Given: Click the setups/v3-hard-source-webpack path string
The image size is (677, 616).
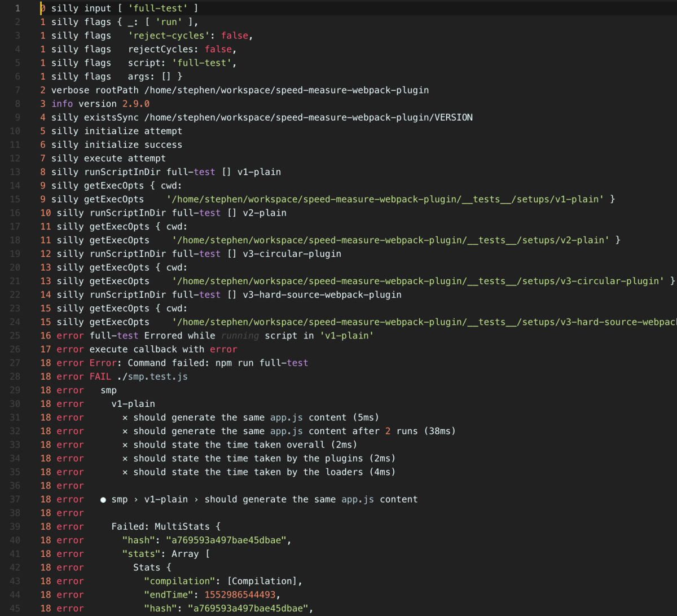Looking at the screenshot, I should pyautogui.click(x=424, y=322).
